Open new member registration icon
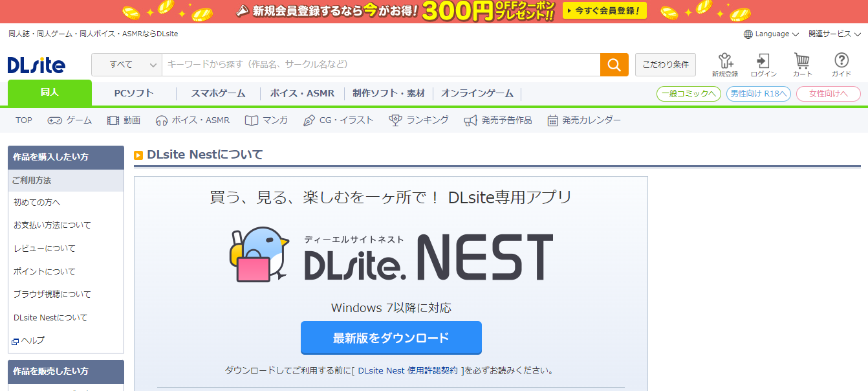This screenshot has height=391, width=868. (724, 65)
